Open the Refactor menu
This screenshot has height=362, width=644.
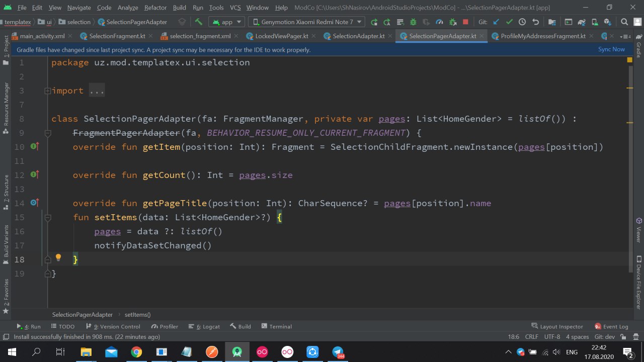tap(155, 8)
